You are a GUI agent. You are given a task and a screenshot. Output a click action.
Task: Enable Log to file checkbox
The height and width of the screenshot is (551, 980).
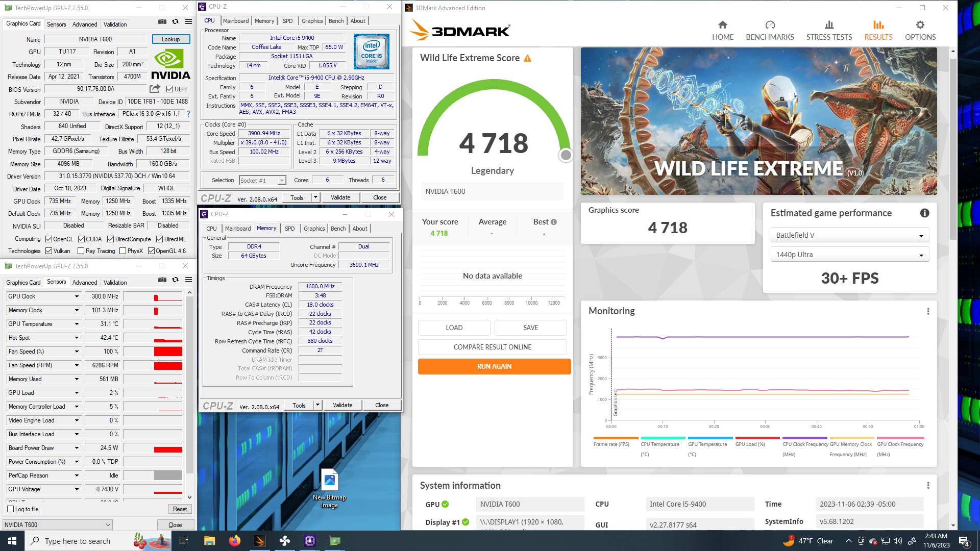pos(11,509)
